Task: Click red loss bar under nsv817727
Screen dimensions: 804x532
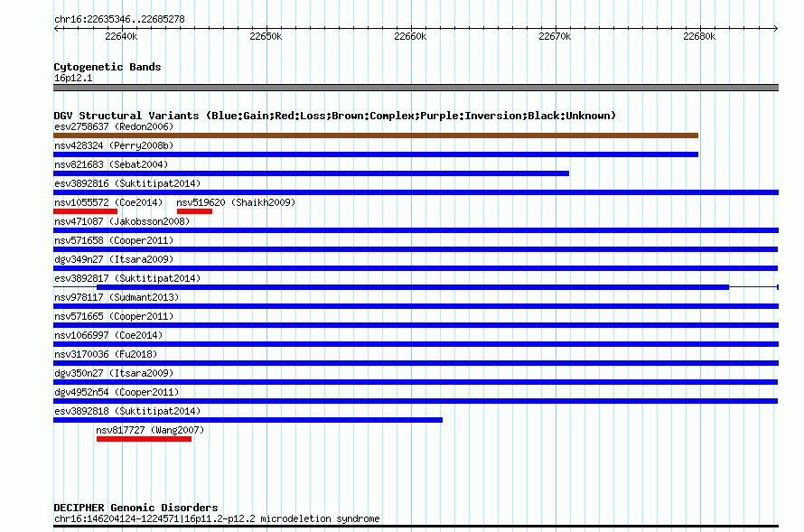Action: pos(144,439)
